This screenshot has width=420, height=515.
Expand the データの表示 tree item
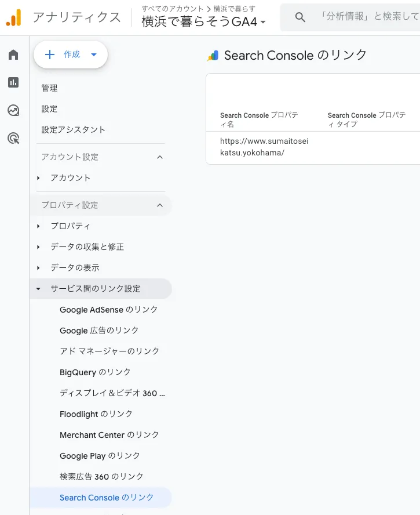pyautogui.click(x=39, y=267)
